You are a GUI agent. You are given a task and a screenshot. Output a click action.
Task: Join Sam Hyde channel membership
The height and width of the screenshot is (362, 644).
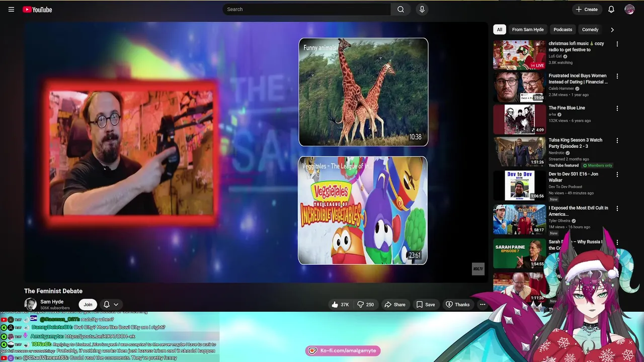(x=88, y=304)
